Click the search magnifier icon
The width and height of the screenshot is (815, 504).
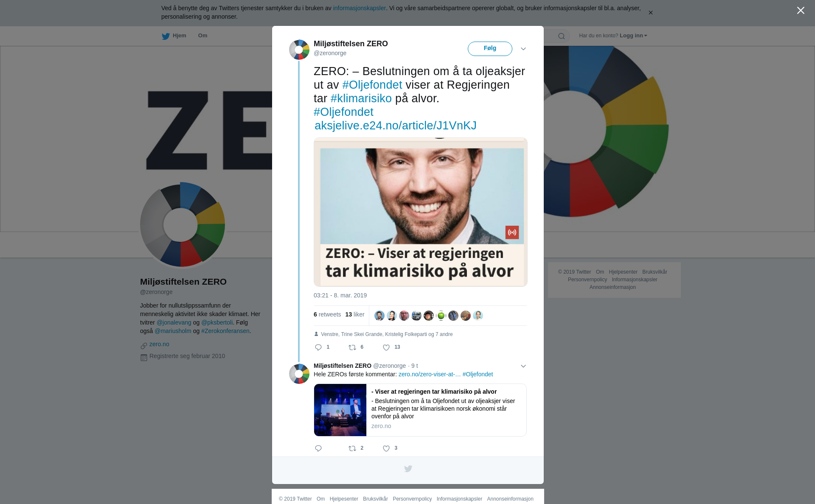click(x=562, y=36)
